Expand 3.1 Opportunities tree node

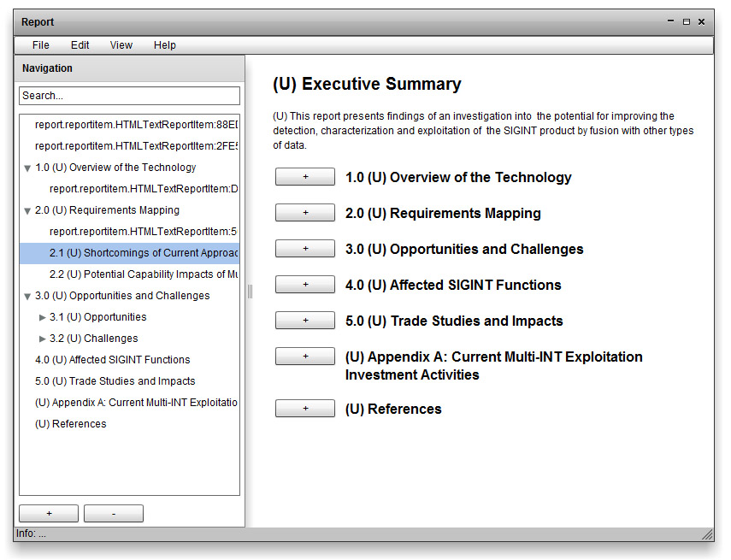coord(43,317)
